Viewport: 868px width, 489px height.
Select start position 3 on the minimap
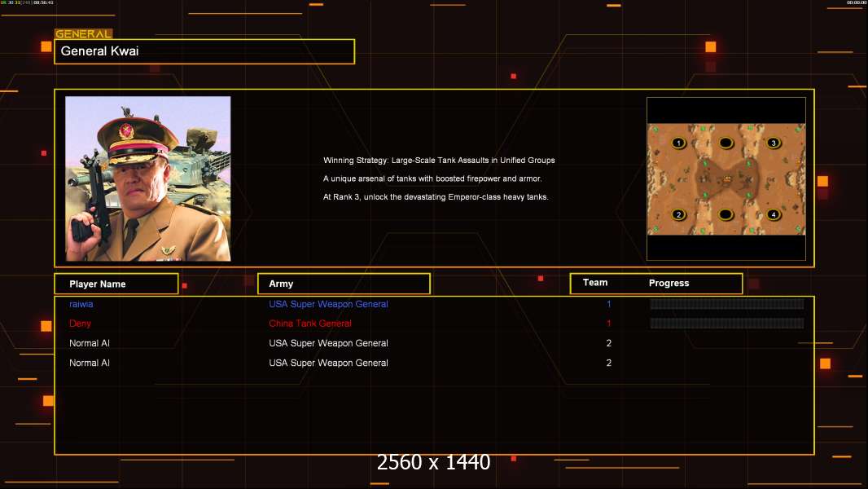774,143
